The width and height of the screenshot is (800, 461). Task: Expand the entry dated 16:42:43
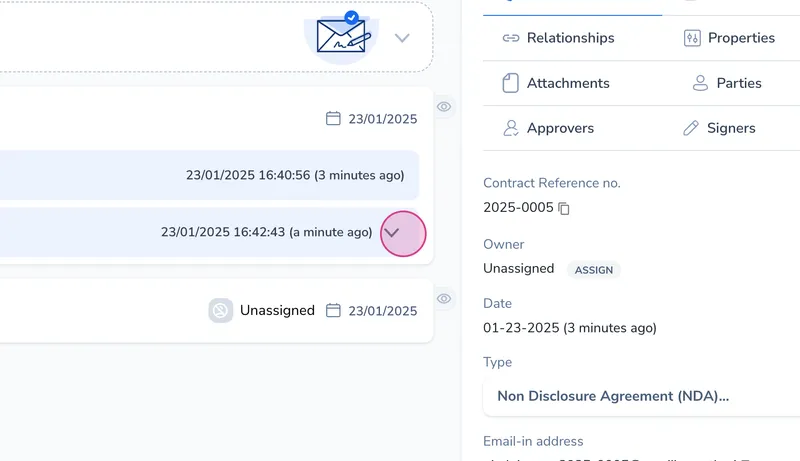pyautogui.click(x=392, y=233)
